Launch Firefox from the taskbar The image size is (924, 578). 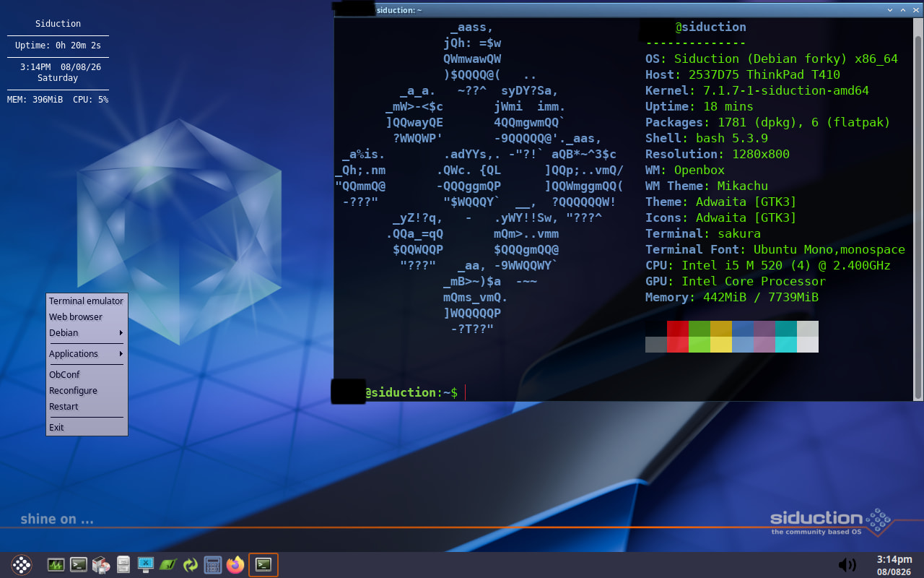[x=235, y=565]
